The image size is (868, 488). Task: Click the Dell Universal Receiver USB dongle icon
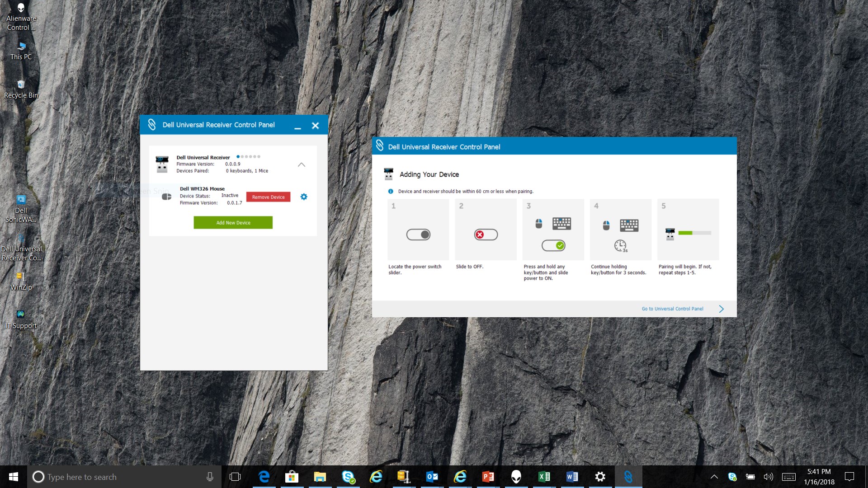(x=162, y=164)
